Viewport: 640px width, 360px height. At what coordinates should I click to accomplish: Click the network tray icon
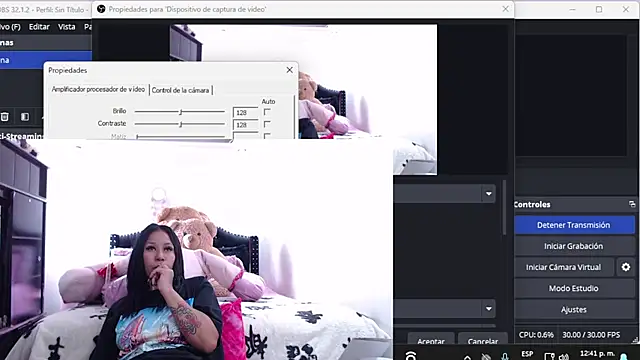coord(549,356)
